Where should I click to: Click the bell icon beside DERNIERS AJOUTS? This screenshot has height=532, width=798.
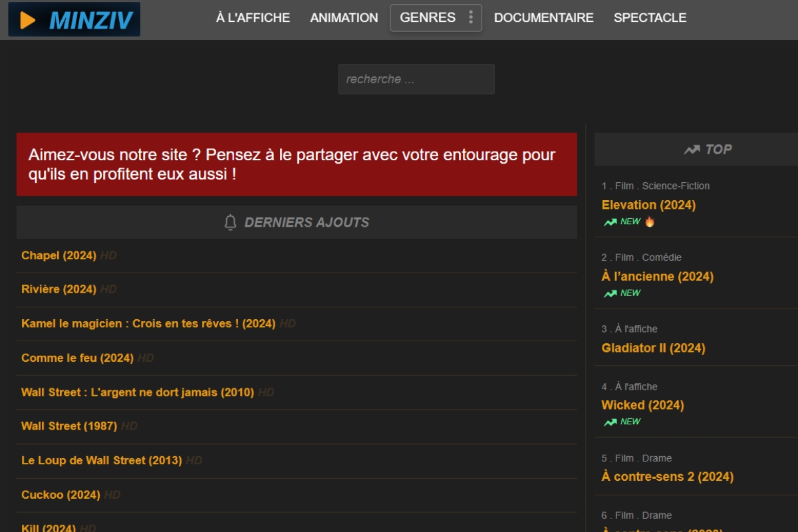point(230,222)
